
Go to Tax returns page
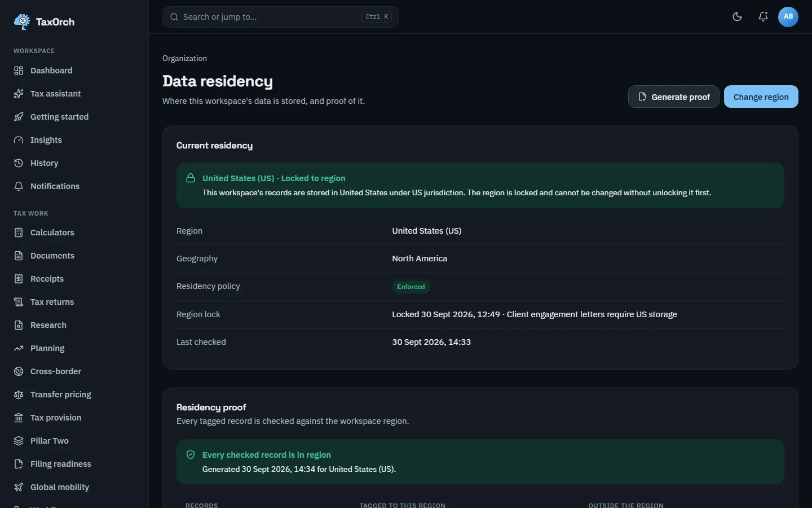[74, 302]
